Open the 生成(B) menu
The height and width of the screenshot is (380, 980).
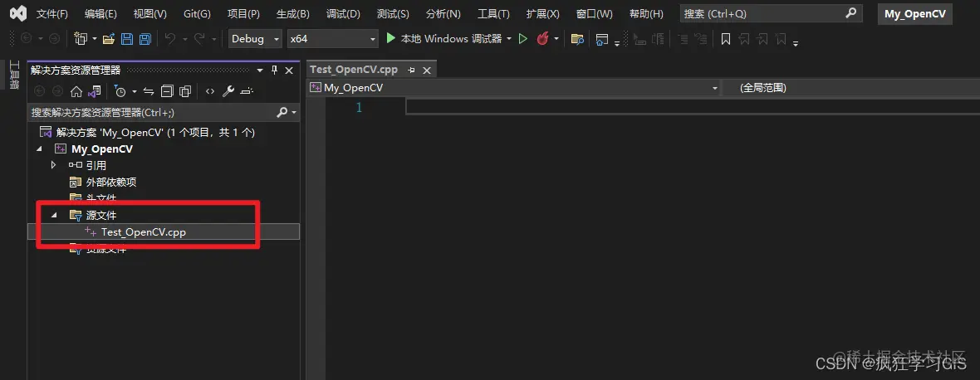click(x=292, y=14)
